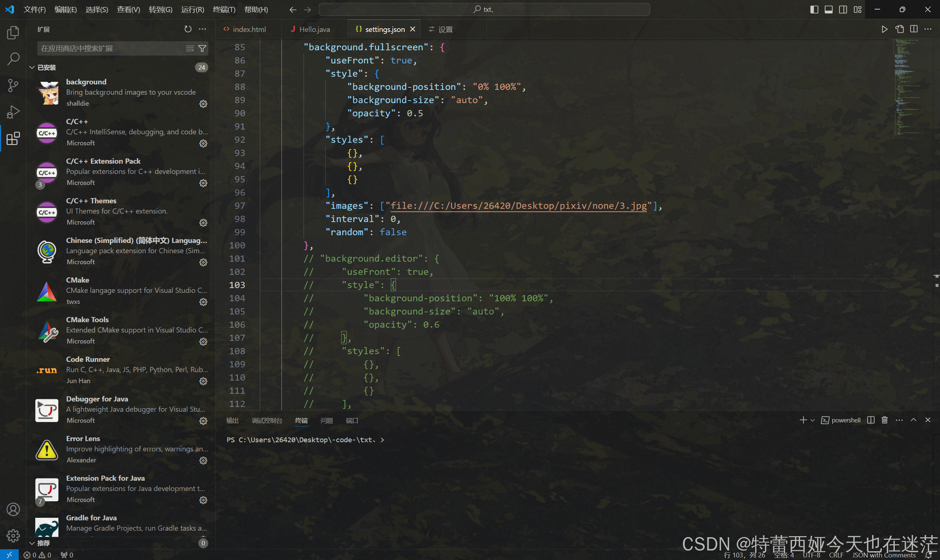The width and height of the screenshot is (940, 560).
Task: Switch to the Hello.java tab
Action: pos(314,29)
